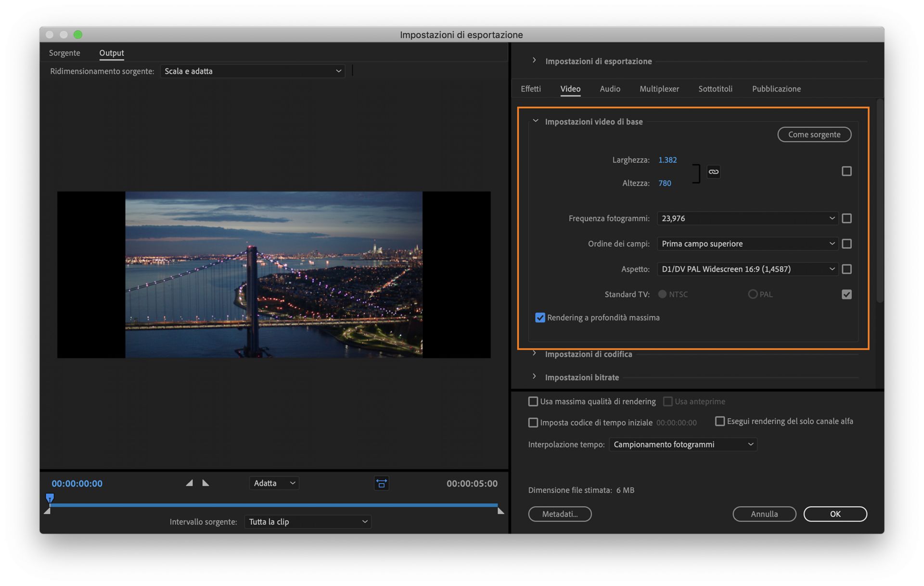
Task: Click the timeline end out-point triangle
Action: [500, 511]
